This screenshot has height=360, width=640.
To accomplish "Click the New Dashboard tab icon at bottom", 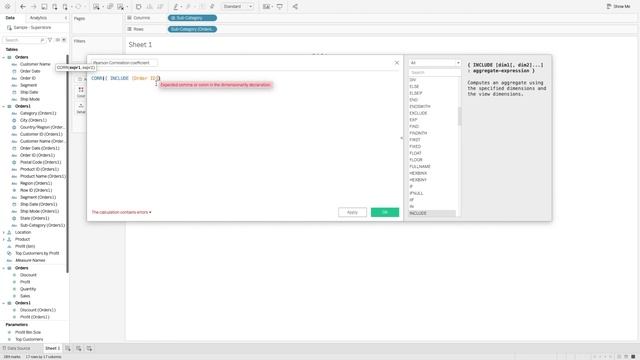I will [78, 348].
